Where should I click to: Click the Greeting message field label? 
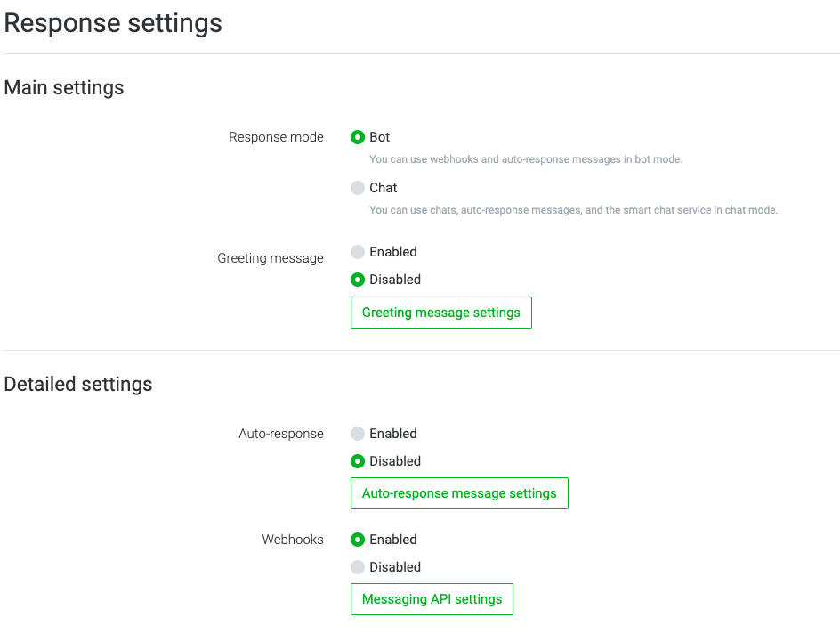271,258
